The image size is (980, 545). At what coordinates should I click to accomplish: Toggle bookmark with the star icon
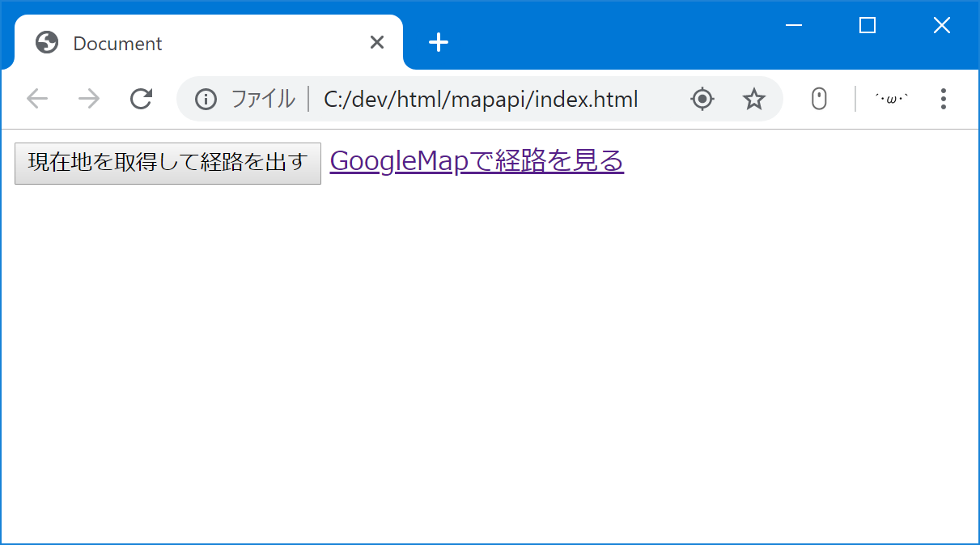(x=753, y=98)
